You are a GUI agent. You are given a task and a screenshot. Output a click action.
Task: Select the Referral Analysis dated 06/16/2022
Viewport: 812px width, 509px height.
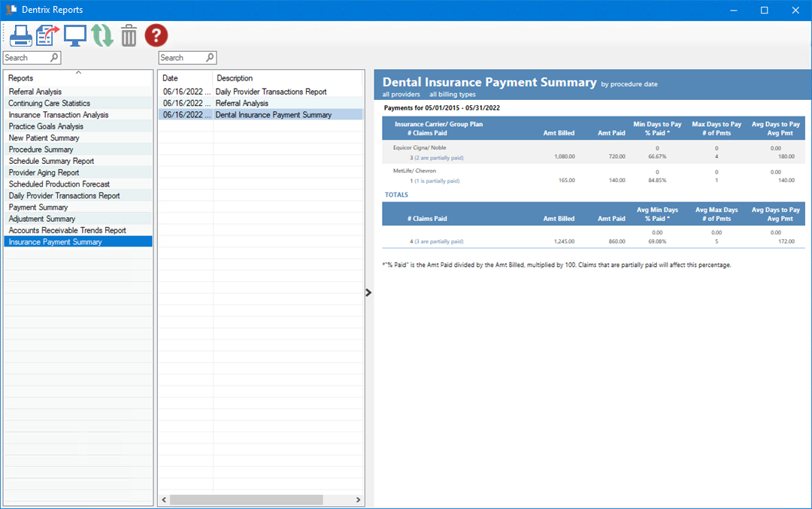tap(241, 103)
